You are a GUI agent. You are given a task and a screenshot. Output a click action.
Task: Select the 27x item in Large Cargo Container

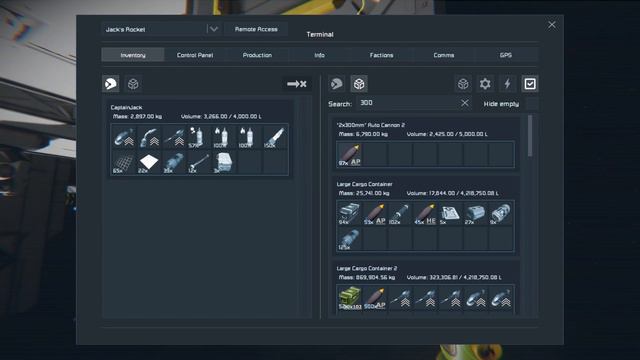point(476,213)
